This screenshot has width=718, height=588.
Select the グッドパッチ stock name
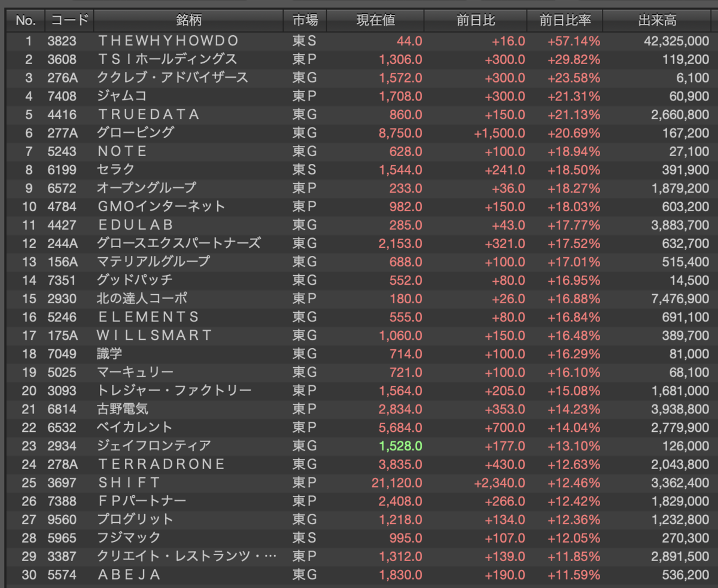point(135,280)
